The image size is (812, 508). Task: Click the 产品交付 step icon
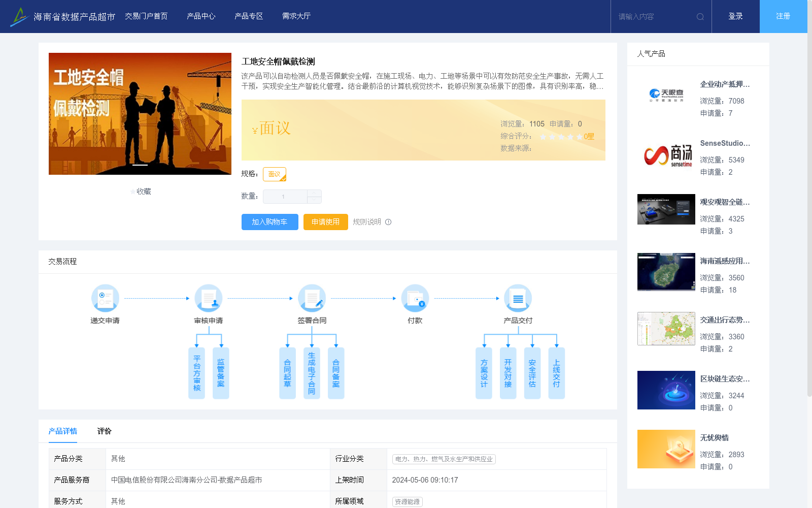(518, 298)
